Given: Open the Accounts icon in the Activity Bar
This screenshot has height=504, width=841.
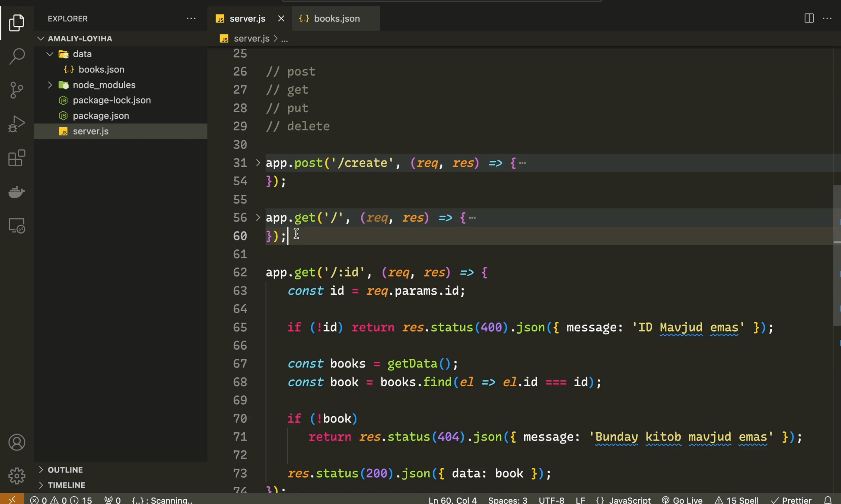Looking at the screenshot, I should point(16,442).
